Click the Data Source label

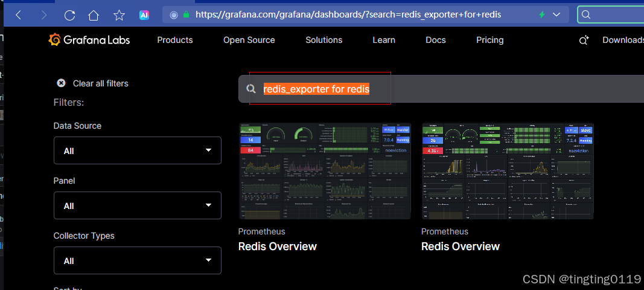click(x=77, y=126)
